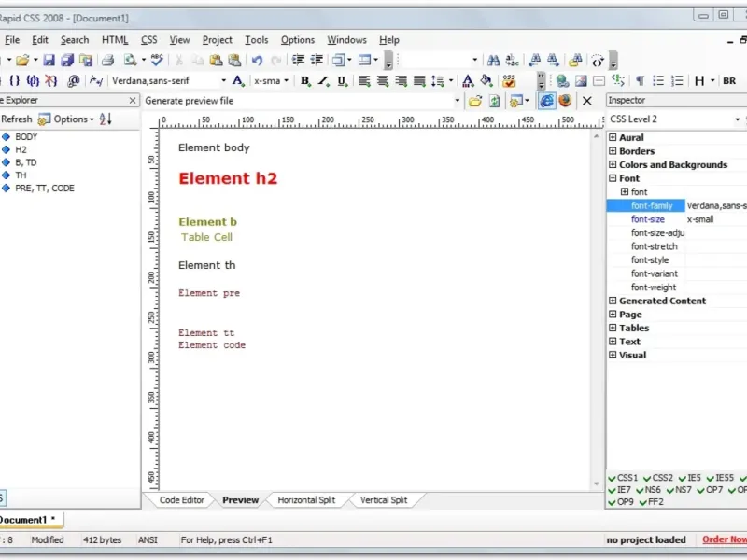Click the Order Now link
The width and height of the screenshot is (747, 560).
(725, 539)
